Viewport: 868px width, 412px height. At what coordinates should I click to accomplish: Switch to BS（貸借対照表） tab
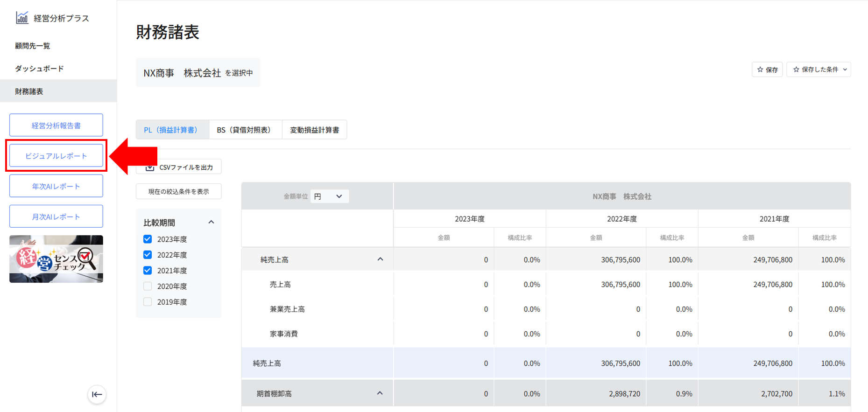tap(244, 130)
